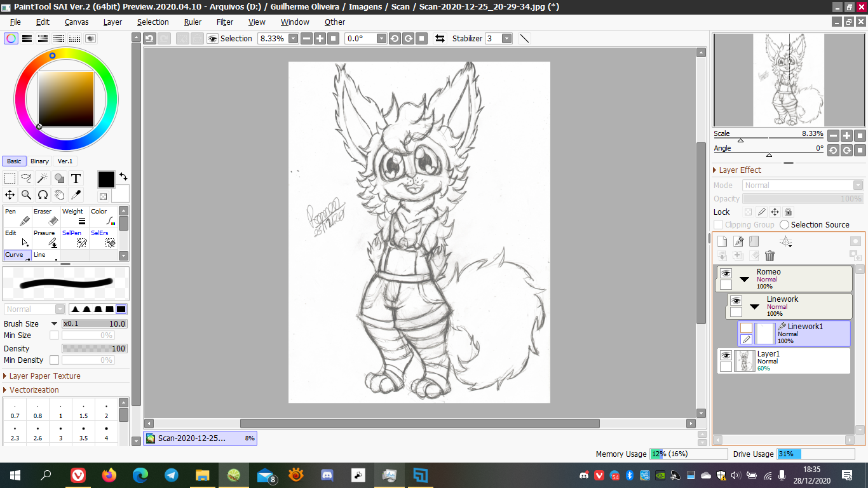Create a new linework layer

click(738, 241)
